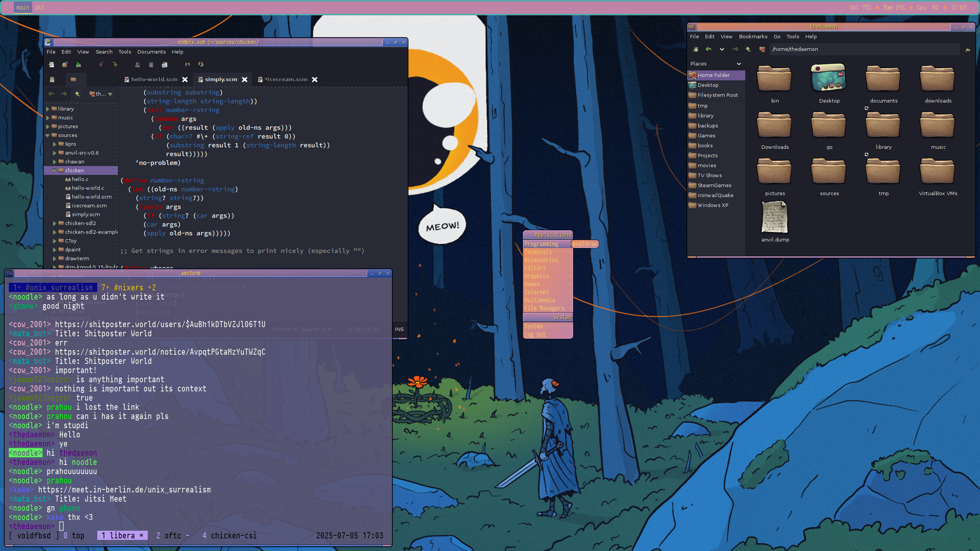Select Terminals in the Applications menu
Viewport: 980px width, 551px height.
pos(547,252)
